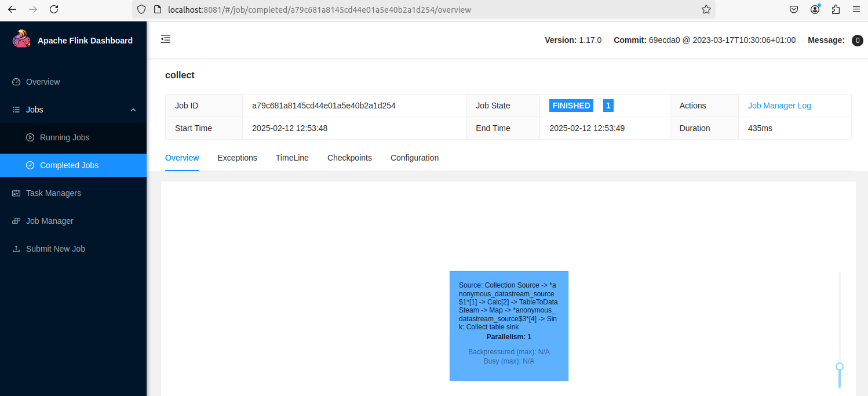This screenshot has height=396, width=868.
Task: Click the Running Jobs play-circle icon
Action: (30, 137)
